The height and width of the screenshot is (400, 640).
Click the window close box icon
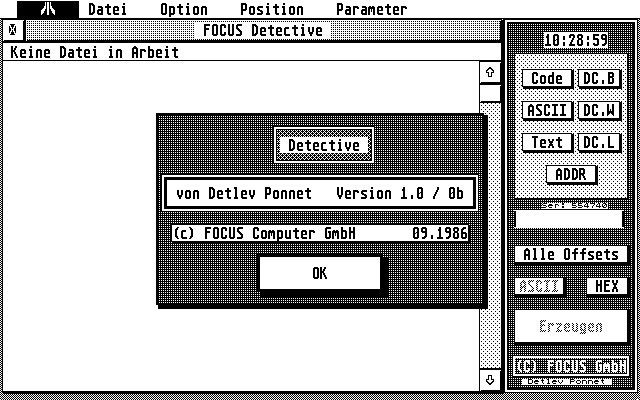pyautogui.click(x=13, y=30)
